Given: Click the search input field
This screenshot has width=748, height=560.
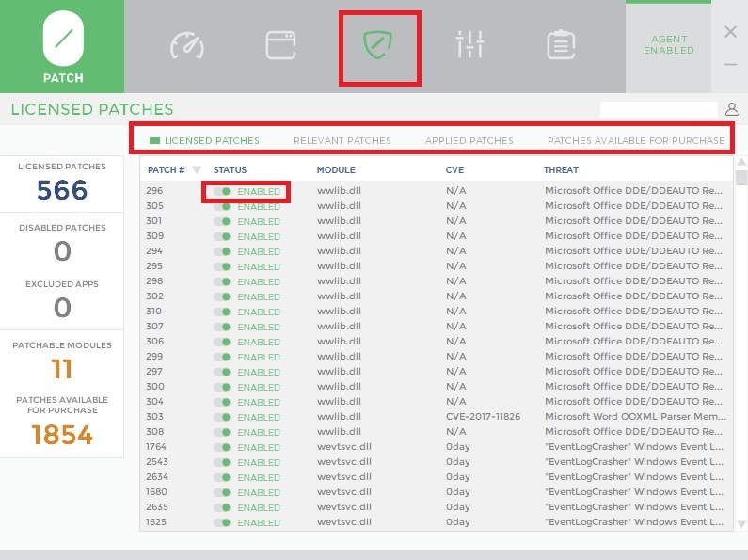Looking at the screenshot, I should pyautogui.click(x=659, y=110).
